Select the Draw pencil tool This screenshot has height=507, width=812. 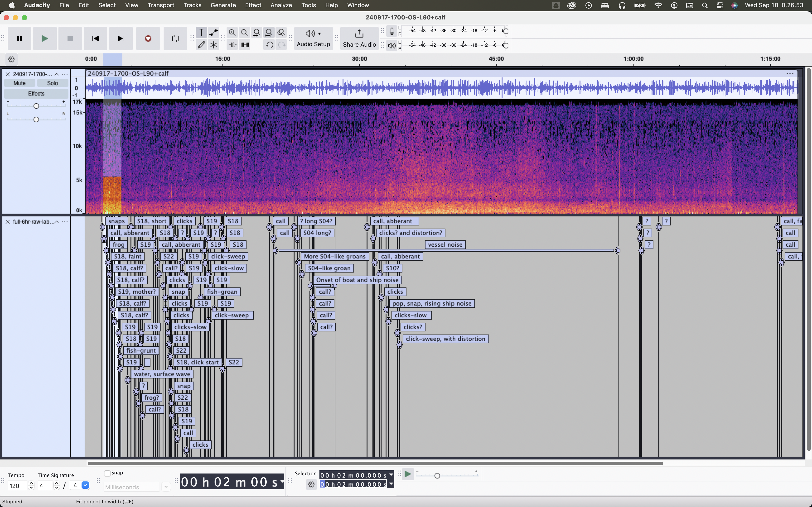pos(201,45)
